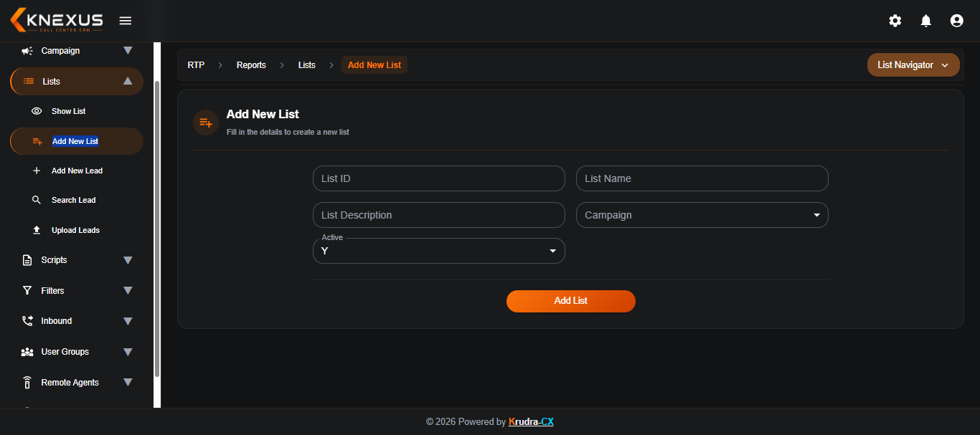Click the Add New Lead plus icon

pyautogui.click(x=37, y=171)
